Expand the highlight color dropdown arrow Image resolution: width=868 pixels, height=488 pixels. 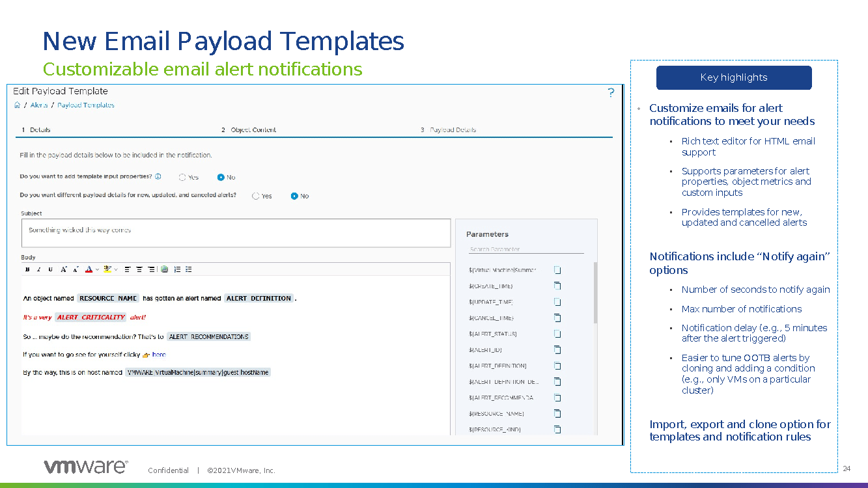(116, 269)
